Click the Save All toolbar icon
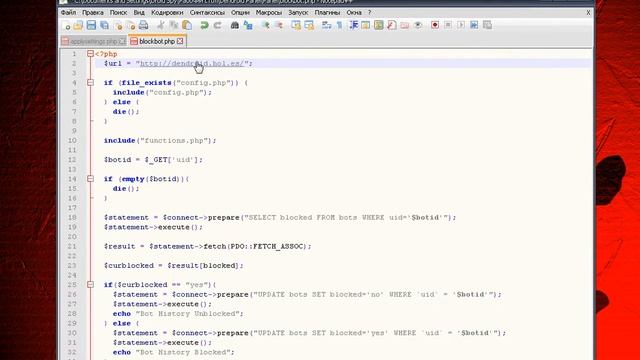This screenshot has width=640, height=360. [x=104, y=25]
